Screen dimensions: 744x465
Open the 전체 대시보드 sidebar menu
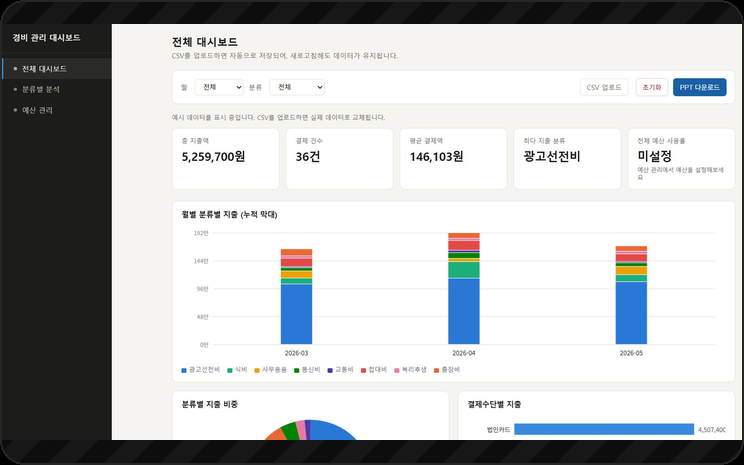coord(56,69)
